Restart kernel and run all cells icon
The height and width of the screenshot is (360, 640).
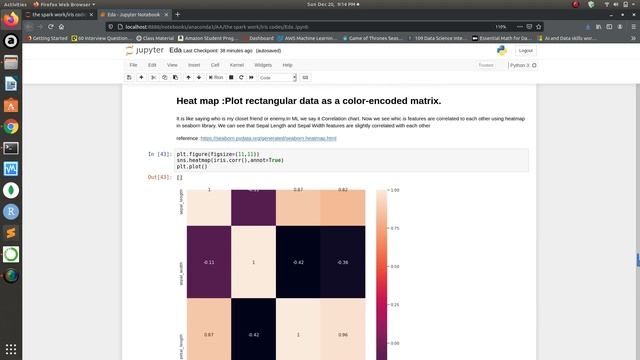pos(251,78)
